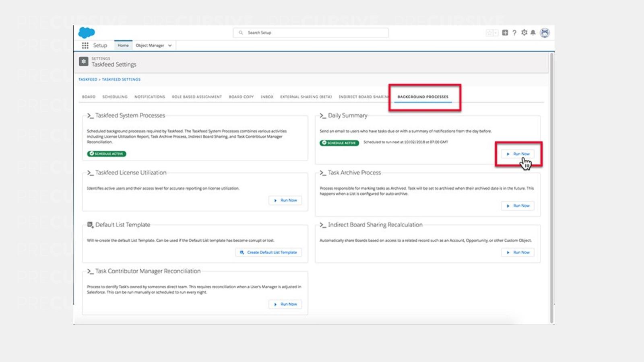Click the 'Daily Summary' heading
The image size is (644, 362).
tap(347, 115)
